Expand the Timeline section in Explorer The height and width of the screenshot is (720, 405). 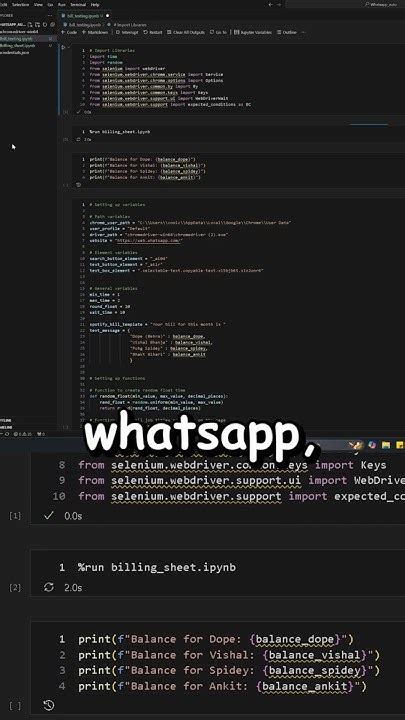pos(7,426)
